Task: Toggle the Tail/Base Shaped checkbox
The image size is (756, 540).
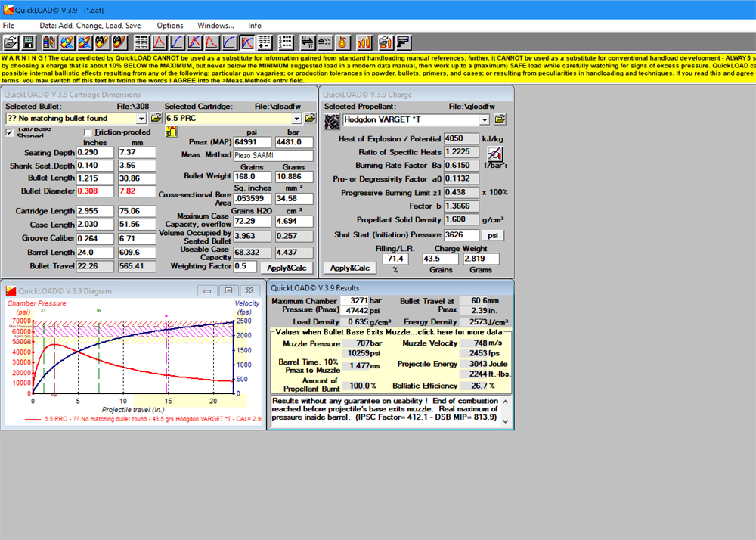Action: click(x=9, y=132)
